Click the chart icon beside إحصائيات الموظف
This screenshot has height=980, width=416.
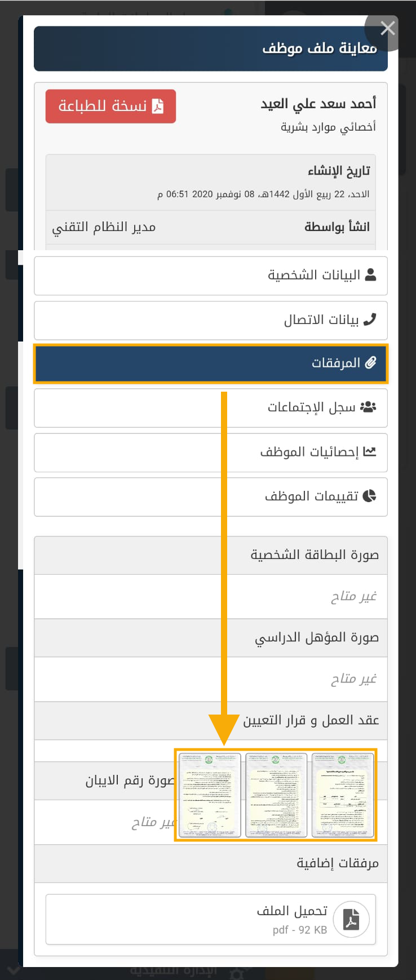(x=370, y=451)
